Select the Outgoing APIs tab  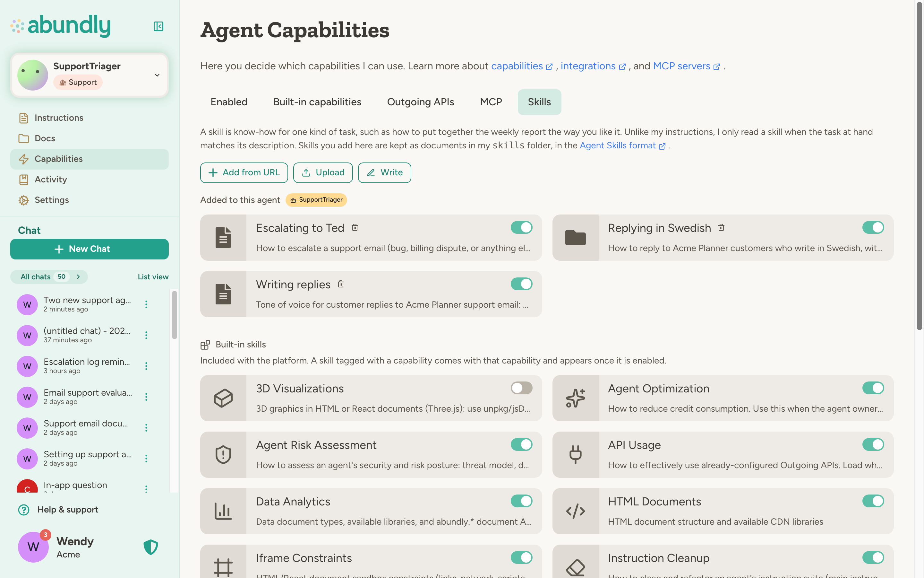(420, 102)
